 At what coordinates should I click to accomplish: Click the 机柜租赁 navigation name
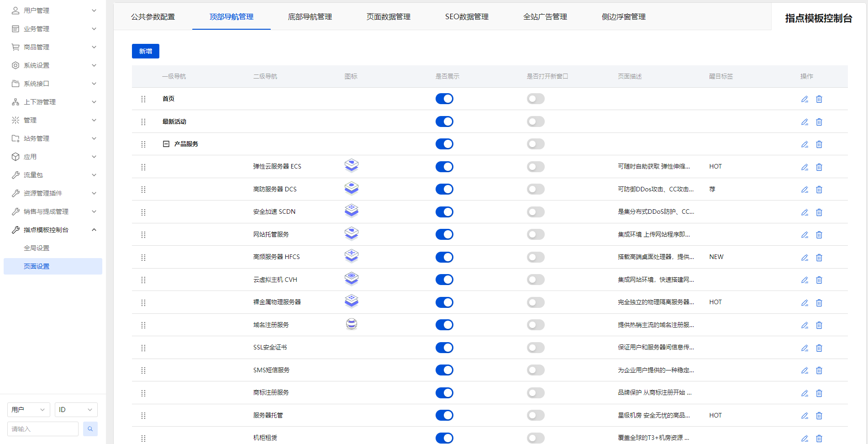pos(265,438)
